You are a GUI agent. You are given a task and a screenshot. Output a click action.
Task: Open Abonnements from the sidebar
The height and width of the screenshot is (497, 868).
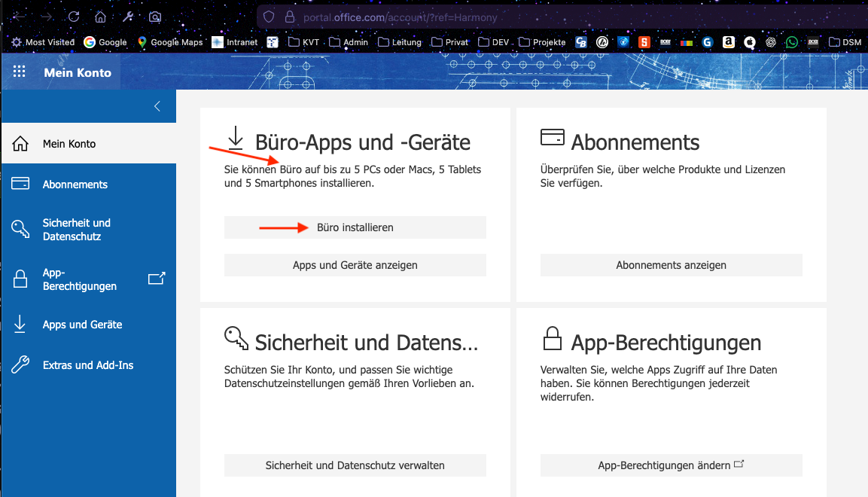[x=89, y=184]
